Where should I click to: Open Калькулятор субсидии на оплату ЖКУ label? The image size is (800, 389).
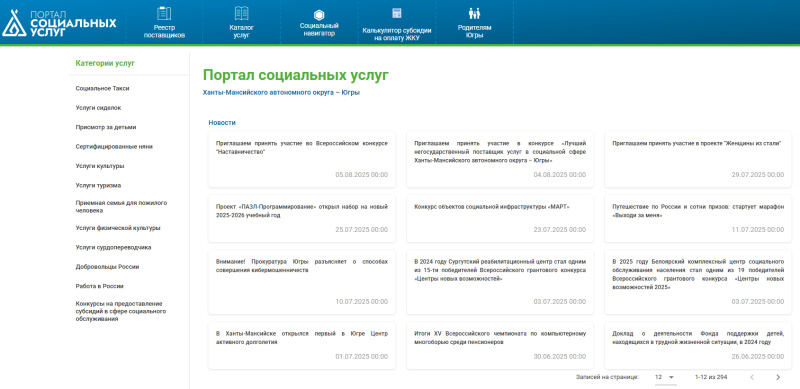click(397, 34)
